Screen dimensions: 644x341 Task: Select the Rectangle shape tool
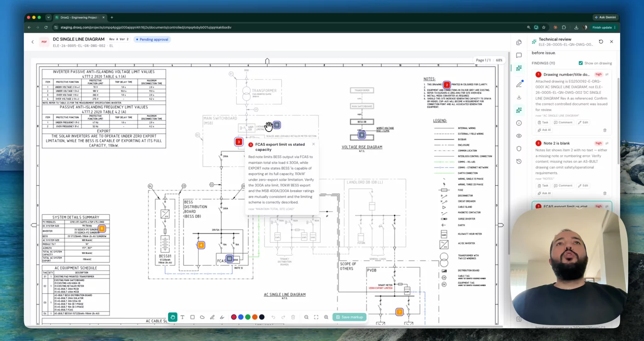click(192, 317)
